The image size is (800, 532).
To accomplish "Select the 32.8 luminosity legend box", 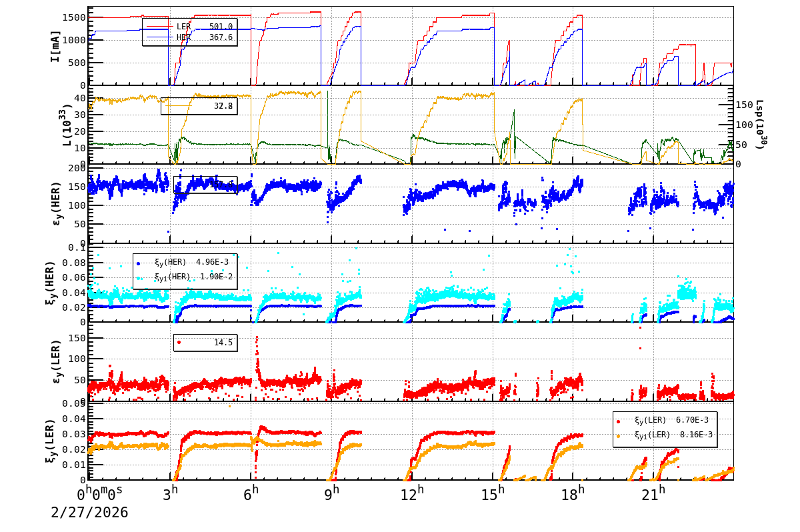I will point(199,106).
